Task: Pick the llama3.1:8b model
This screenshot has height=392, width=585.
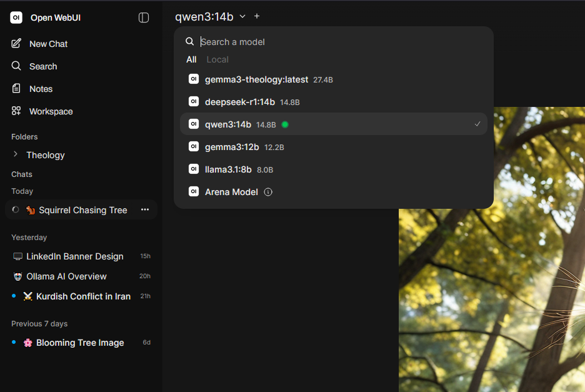Action: [334, 169]
